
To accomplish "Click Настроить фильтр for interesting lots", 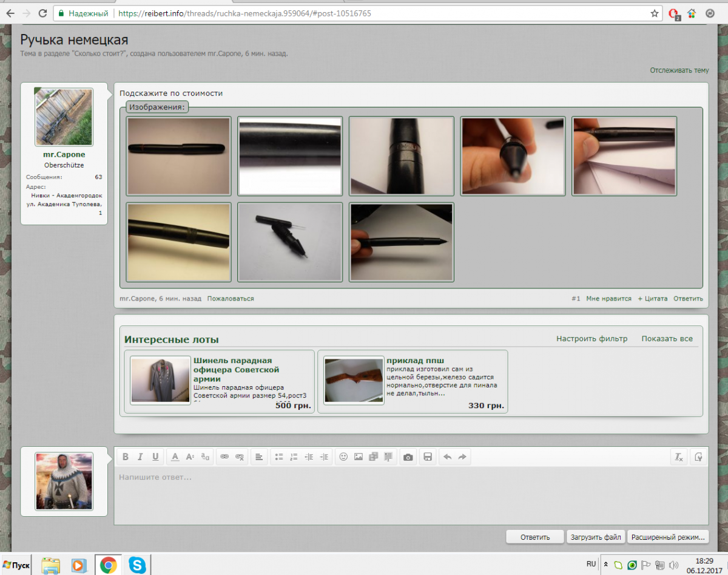I will coord(591,339).
